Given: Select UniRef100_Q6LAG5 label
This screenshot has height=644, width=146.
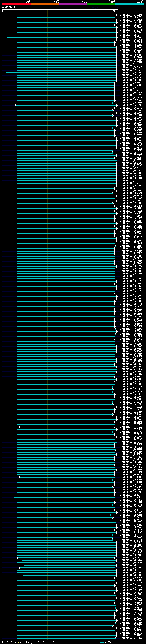Looking at the screenshot, I should click(131, 301).
